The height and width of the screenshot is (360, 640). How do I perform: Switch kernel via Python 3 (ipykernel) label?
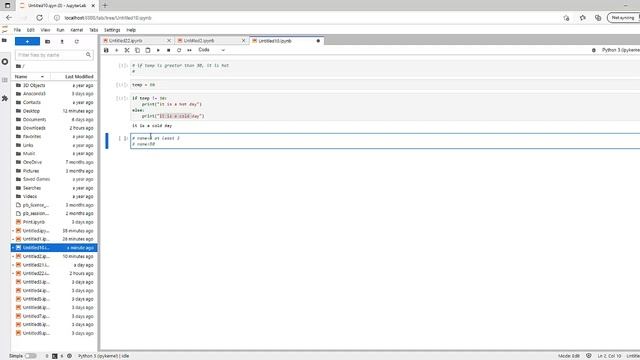coord(620,50)
